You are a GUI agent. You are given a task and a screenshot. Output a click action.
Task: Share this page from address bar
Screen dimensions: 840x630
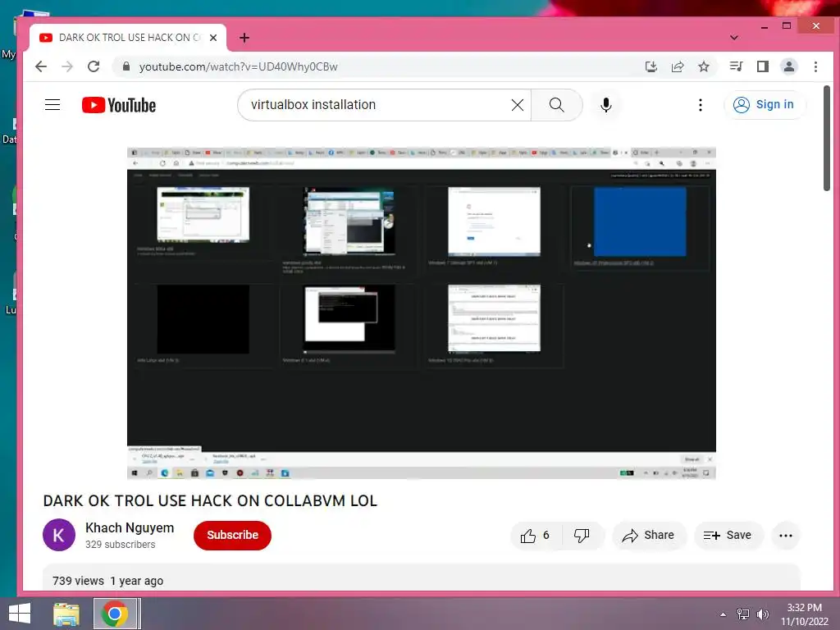[678, 66]
